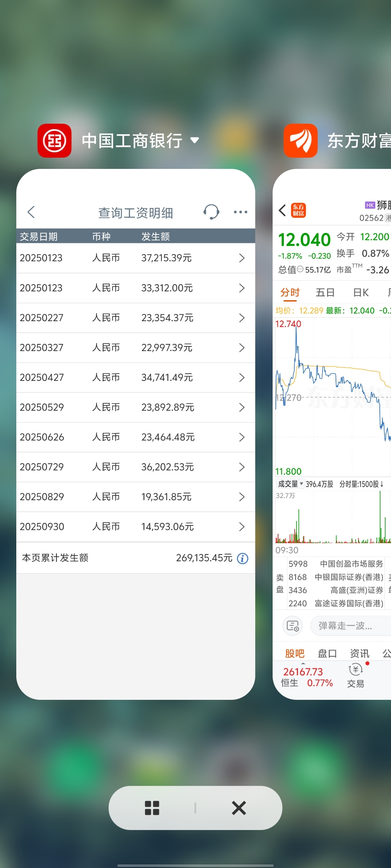Select amount 34,741.49元

167,378
